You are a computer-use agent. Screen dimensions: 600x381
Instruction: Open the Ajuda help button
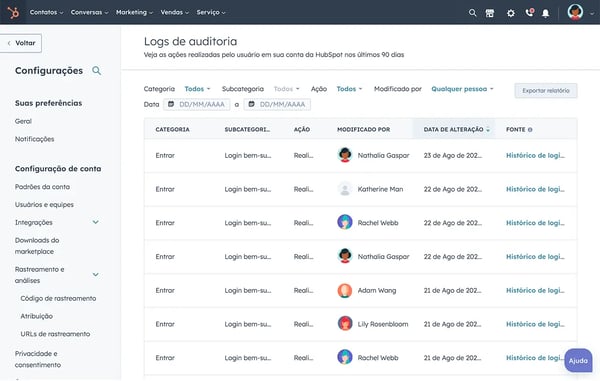point(578,360)
